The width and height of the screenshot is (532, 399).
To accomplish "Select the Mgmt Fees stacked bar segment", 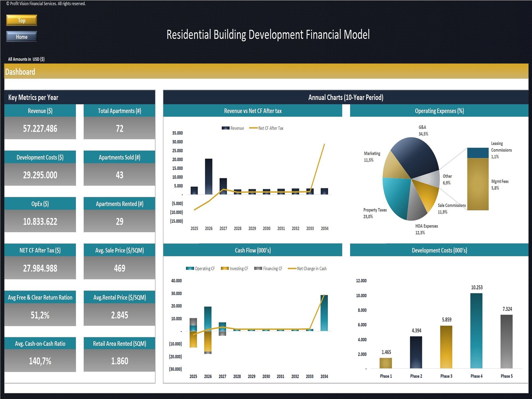I will pyautogui.click(x=477, y=184).
